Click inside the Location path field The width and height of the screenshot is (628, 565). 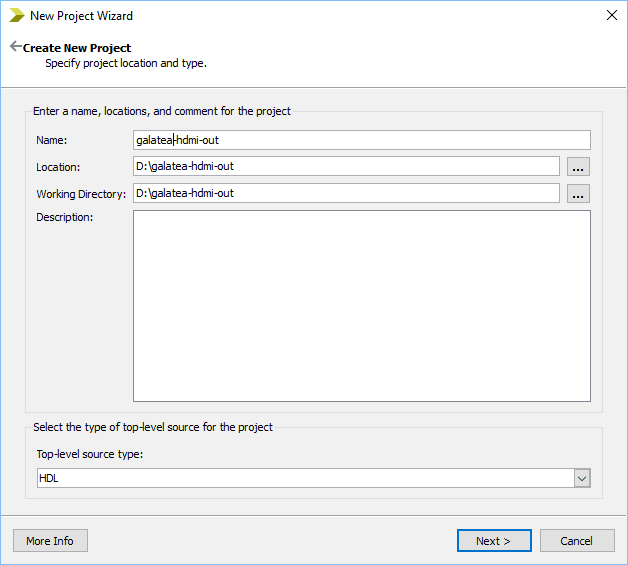pyautogui.click(x=346, y=166)
